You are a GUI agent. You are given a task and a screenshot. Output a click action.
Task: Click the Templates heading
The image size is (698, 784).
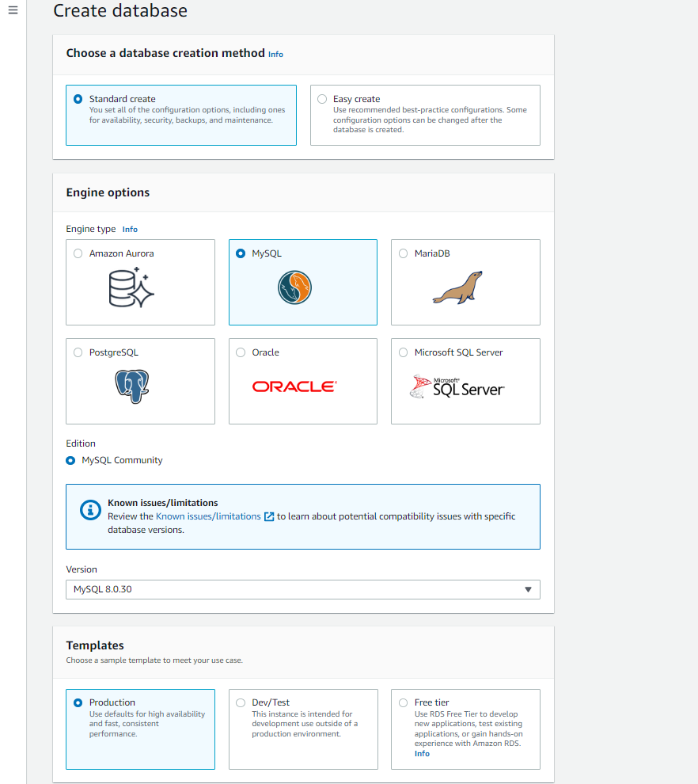(95, 645)
